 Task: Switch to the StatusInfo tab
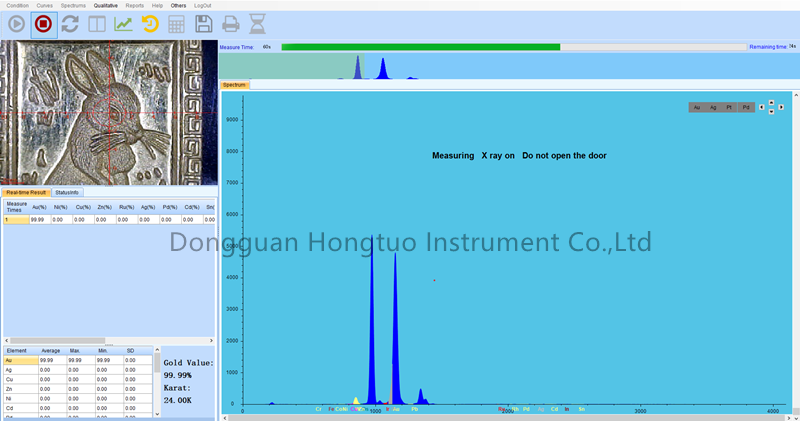tap(67, 192)
